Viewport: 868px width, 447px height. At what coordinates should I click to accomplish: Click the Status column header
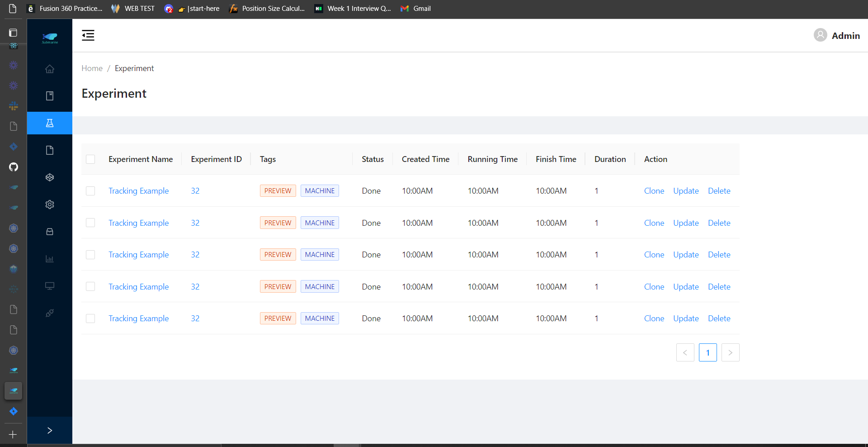[x=373, y=159]
